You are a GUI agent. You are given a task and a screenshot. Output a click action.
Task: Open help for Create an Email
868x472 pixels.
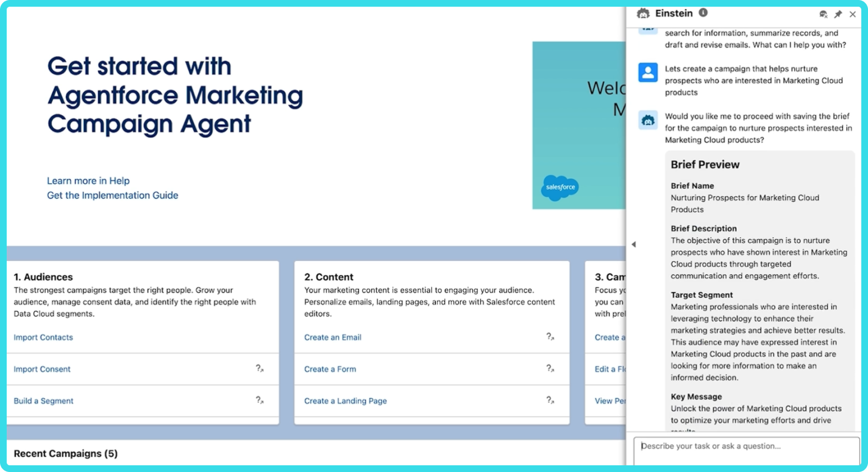point(550,337)
